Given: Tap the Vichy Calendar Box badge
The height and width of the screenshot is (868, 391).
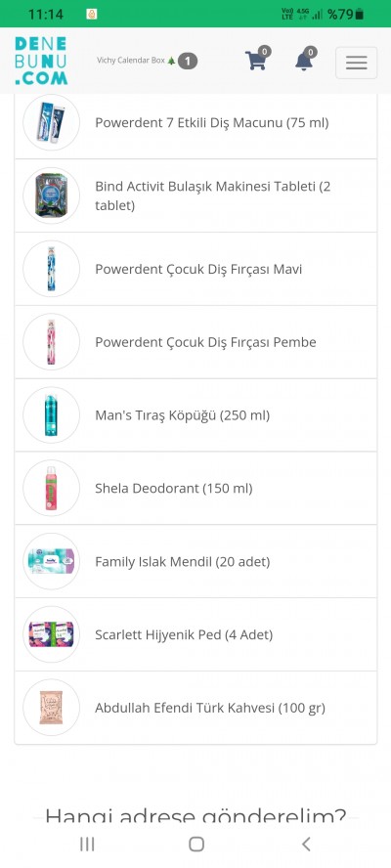Looking at the screenshot, I should click(x=147, y=61).
